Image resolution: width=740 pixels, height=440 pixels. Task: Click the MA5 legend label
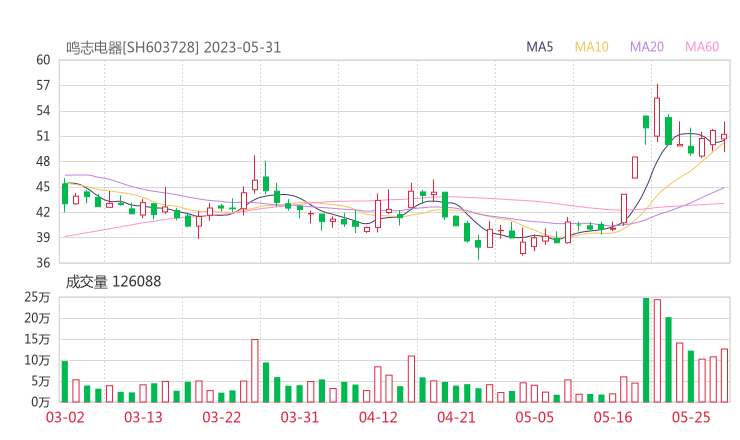pos(539,47)
